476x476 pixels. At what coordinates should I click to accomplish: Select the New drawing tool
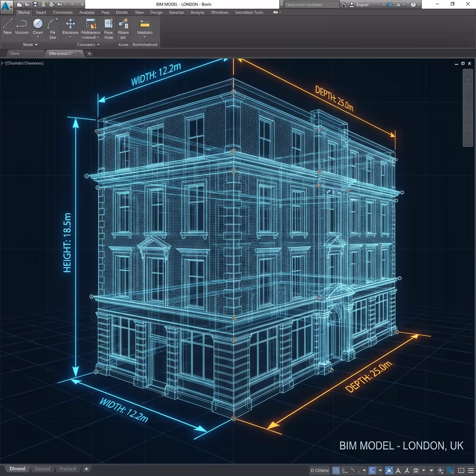(7, 28)
